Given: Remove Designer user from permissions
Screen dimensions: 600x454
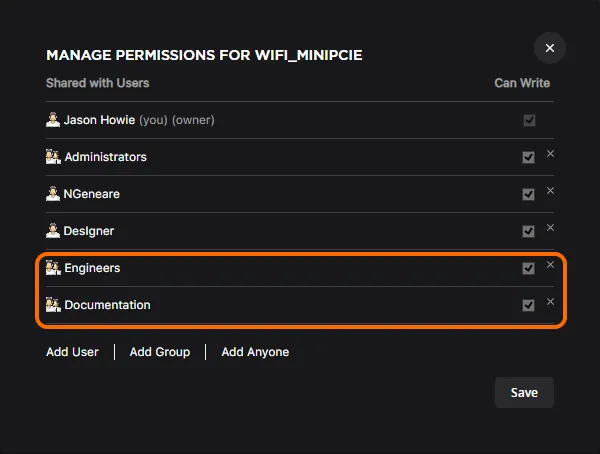Looking at the screenshot, I should [x=550, y=228].
